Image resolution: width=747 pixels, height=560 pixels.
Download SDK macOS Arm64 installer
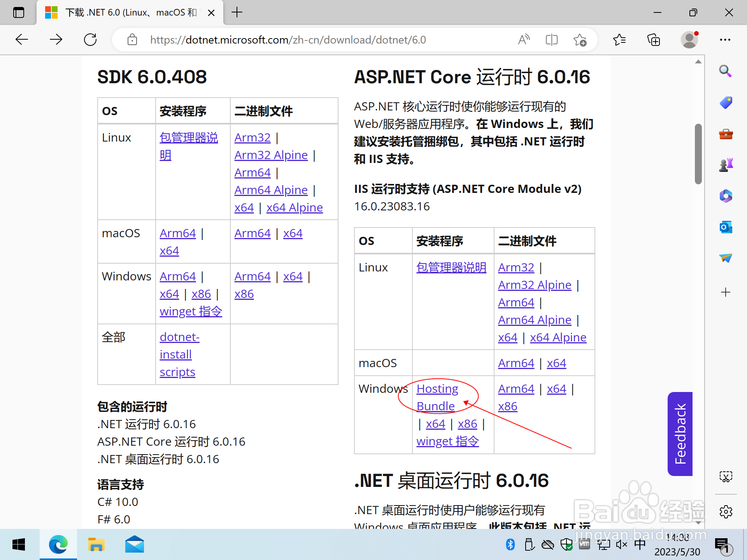click(178, 233)
